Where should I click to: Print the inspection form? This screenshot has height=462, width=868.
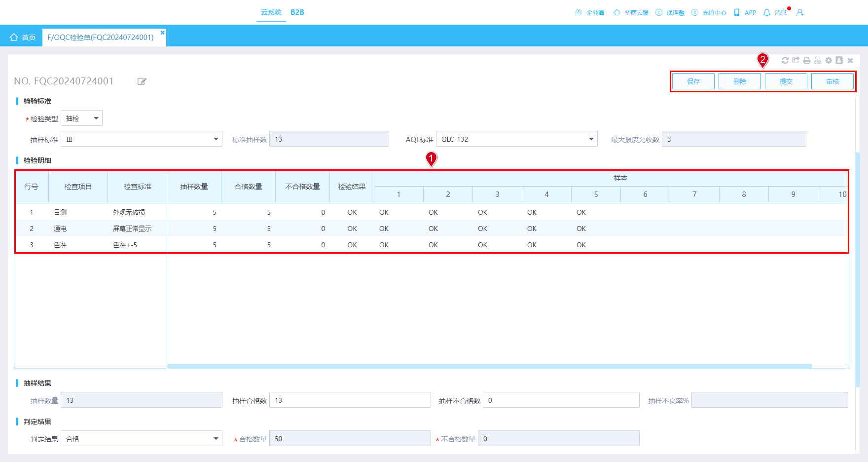807,60
